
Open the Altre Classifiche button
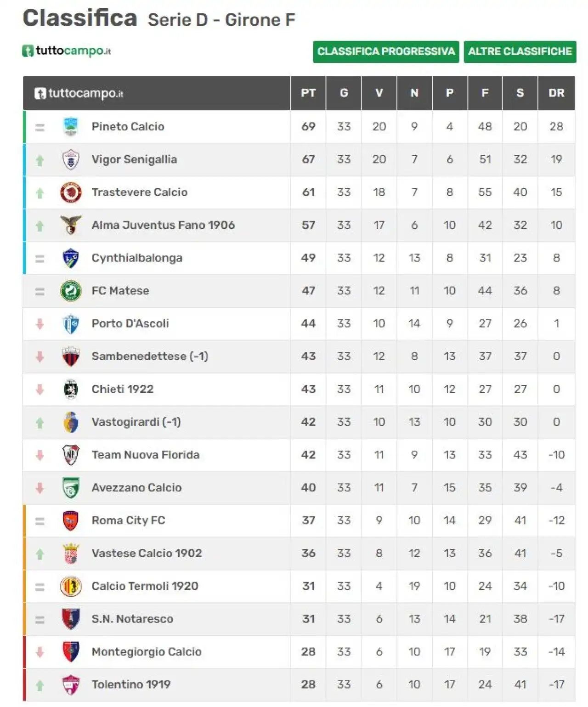click(520, 51)
